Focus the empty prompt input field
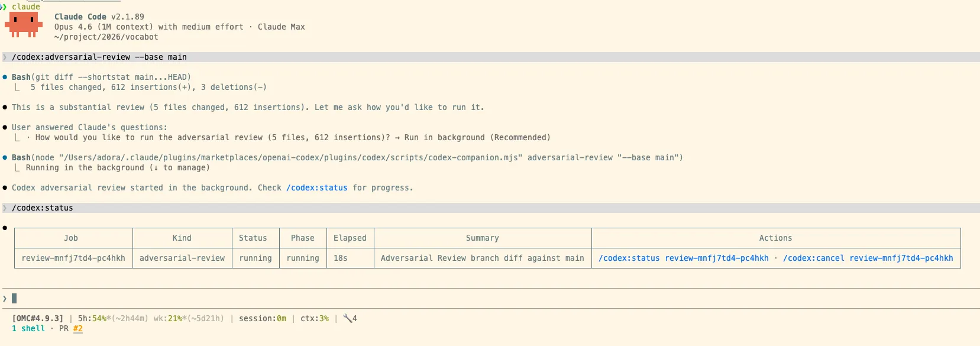The height and width of the screenshot is (346, 980). (x=473, y=299)
